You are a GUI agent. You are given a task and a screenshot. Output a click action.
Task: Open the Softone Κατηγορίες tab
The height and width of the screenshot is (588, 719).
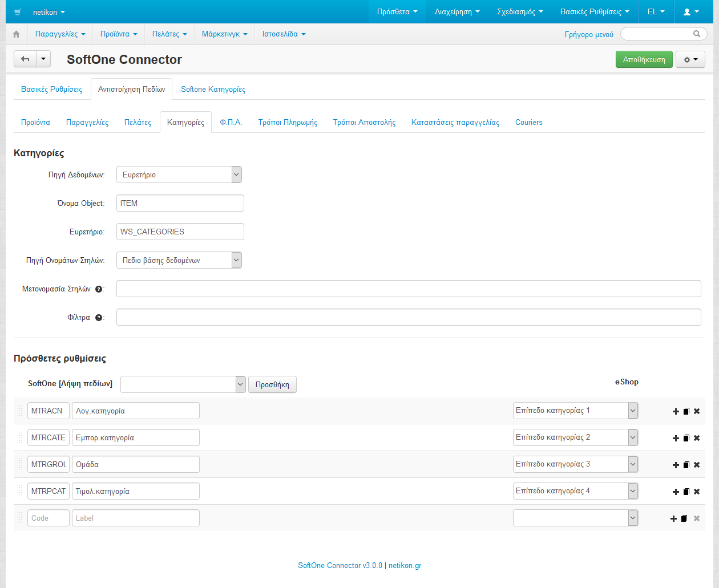click(x=213, y=90)
